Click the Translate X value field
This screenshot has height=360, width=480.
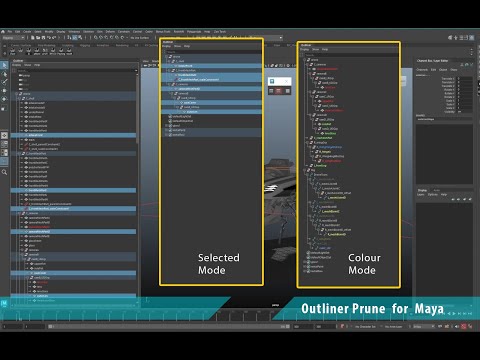(464, 79)
